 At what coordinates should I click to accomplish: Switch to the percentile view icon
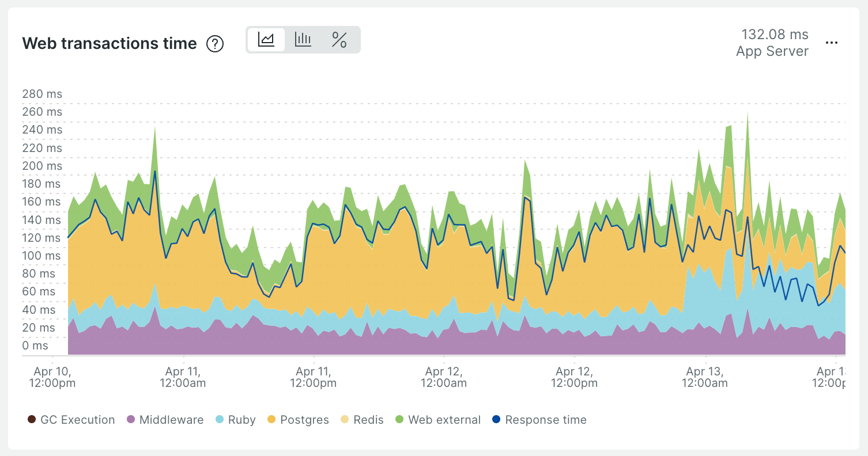(339, 40)
